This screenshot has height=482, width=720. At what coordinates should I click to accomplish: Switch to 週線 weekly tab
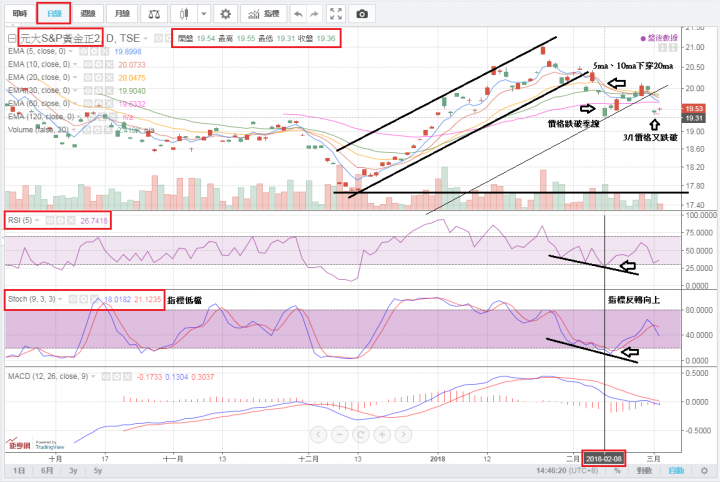pyautogui.click(x=88, y=14)
